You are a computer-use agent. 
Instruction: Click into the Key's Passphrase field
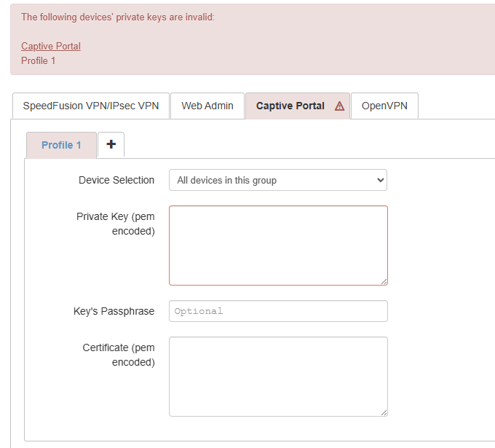coord(278,311)
